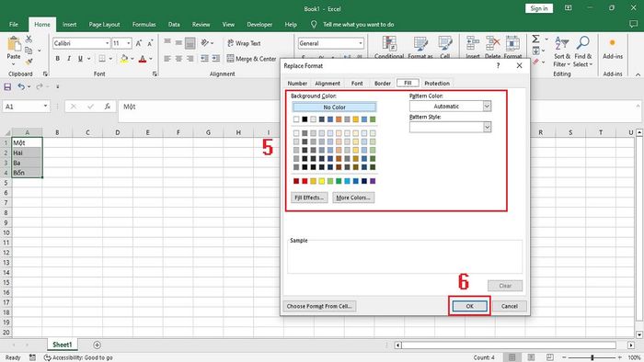Open the Font Color dropdown arrow
Viewport: 644px width, 362px height.
click(151, 59)
